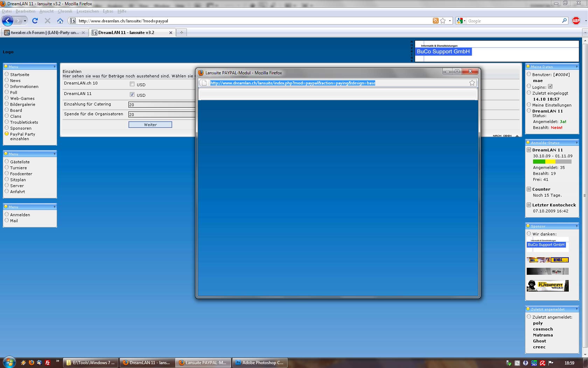
Task: Open the Adblock Plus ABP icon
Action: point(576,21)
